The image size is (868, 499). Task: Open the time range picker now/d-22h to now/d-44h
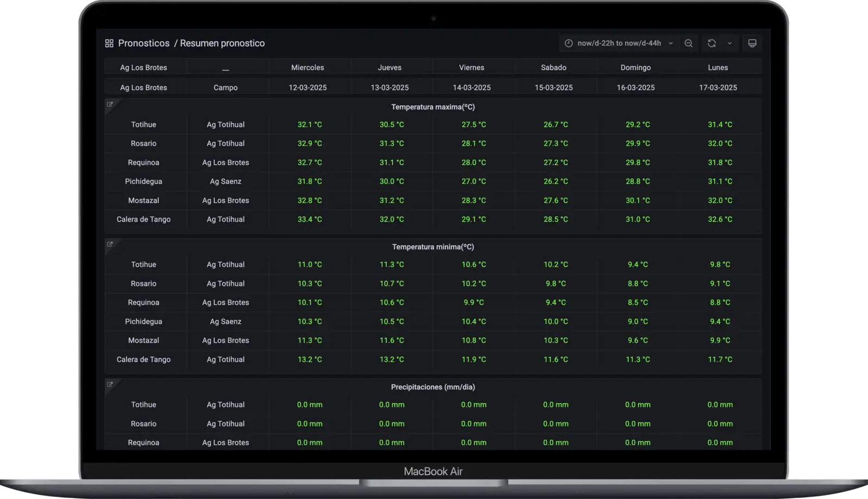coord(619,43)
